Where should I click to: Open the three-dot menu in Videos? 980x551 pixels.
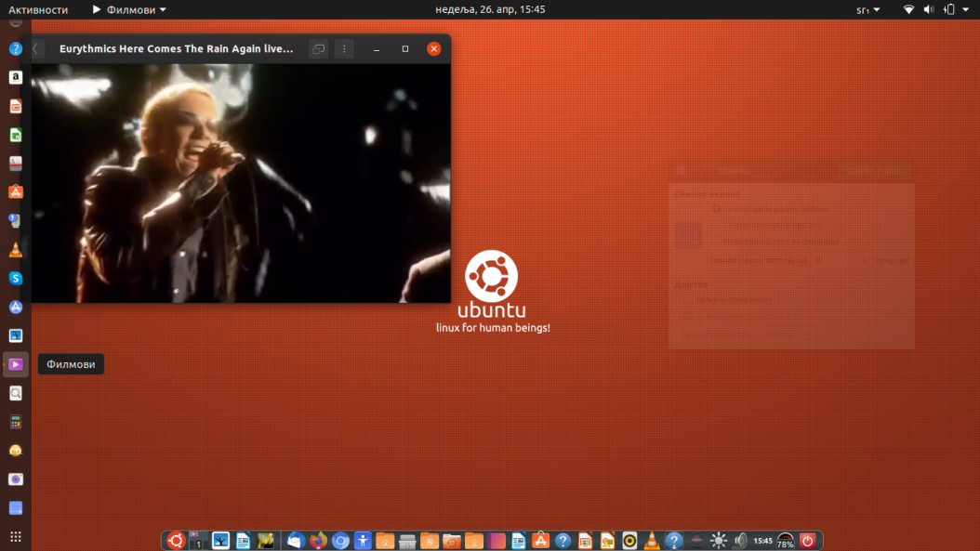[x=344, y=48]
